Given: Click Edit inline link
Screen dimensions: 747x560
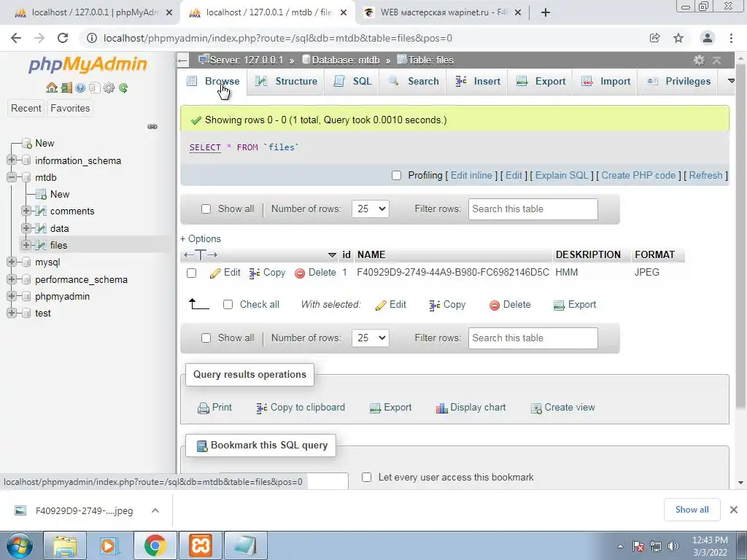Looking at the screenshot, I should (x=471, y=175).
